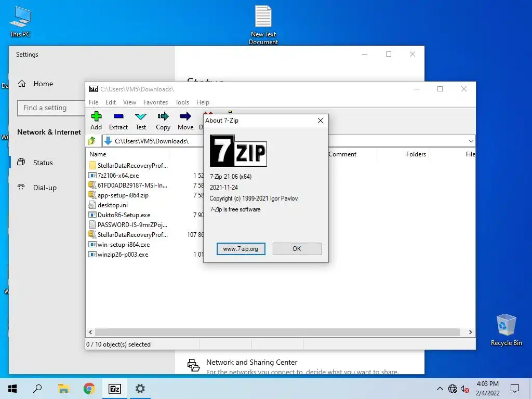This screenshot has width=532, height=399.
Task: Minimize the Settings window
Action: (365, 54)
